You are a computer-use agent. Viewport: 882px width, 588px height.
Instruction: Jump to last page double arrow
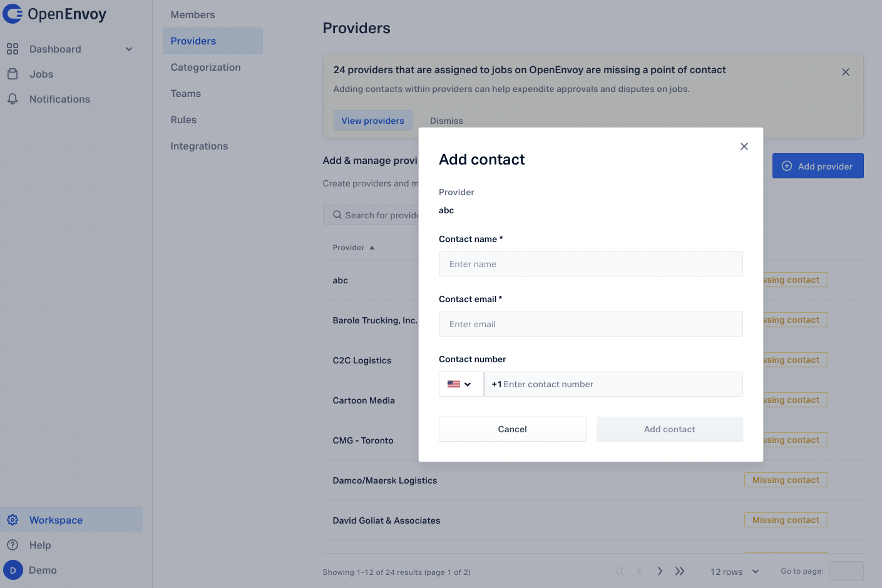(680, 571)
